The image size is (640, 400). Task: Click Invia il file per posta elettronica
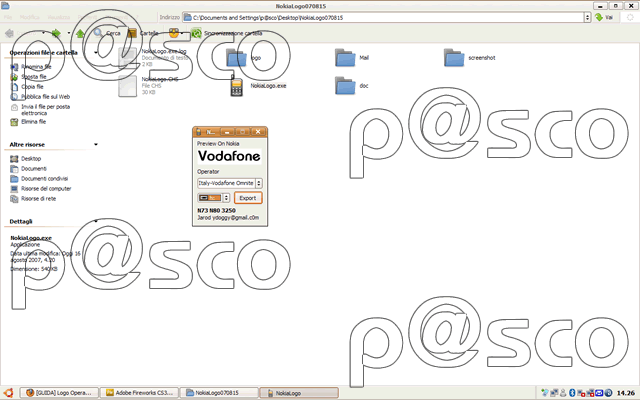(x=40, y=110)
